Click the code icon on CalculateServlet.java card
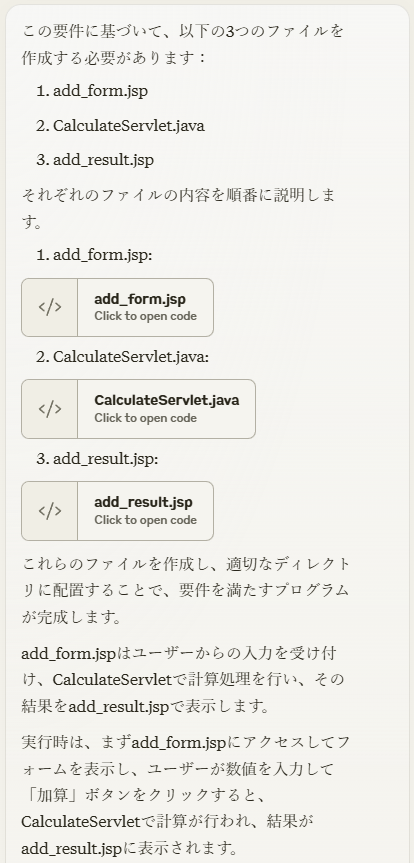 coord(50,409)
